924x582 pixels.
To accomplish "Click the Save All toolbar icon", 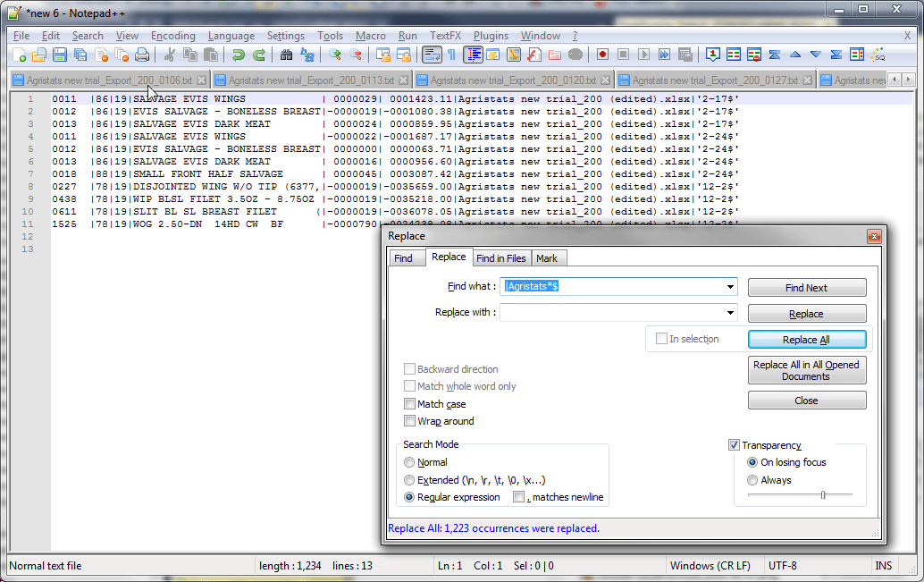I will [80, 55].
